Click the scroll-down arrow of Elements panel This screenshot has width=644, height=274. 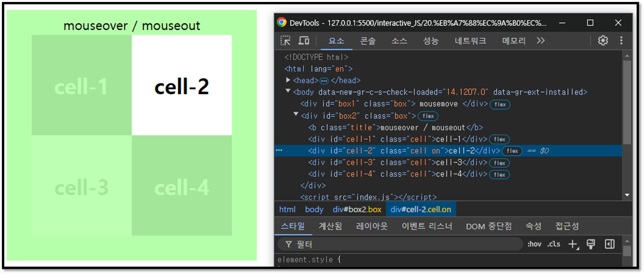click(x=627, y=195)
